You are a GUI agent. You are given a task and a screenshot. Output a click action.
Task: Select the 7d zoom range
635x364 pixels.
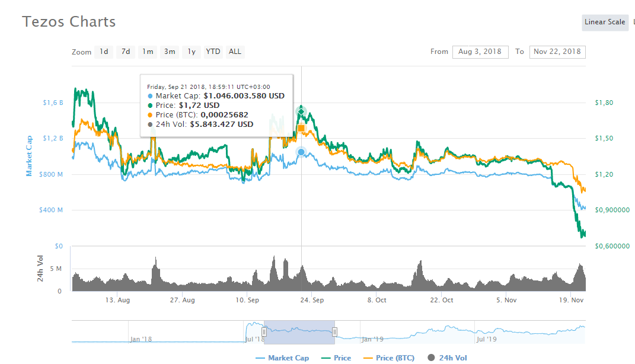click(126, 52)
